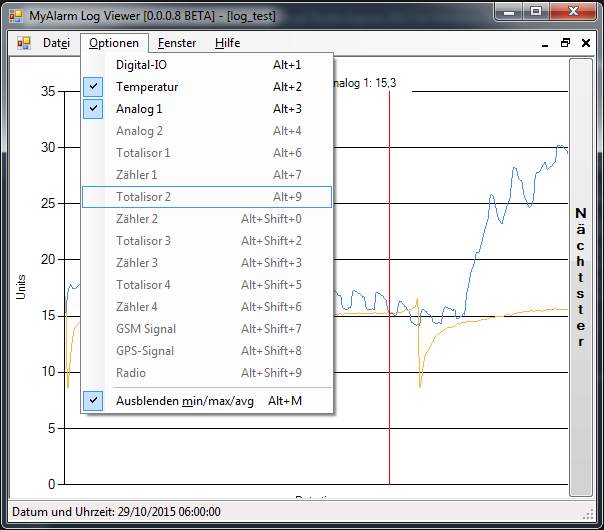This screenshot has width=604, height=530.
Task: Open the Fenster menu
Action: (177, 43)
